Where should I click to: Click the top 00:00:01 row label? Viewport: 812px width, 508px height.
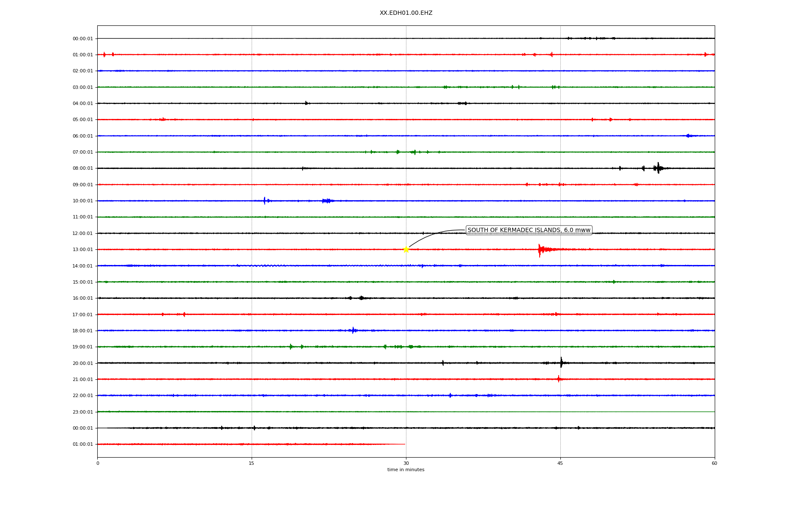pyautogui.click(x=82, y=39)
